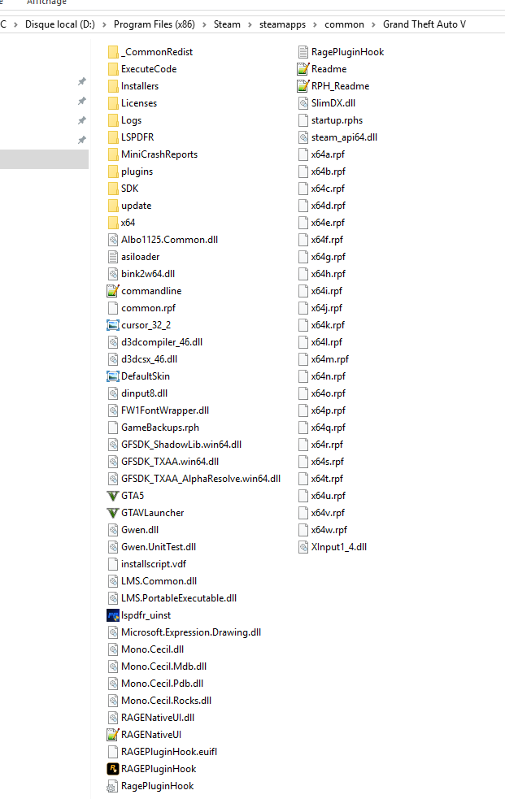The height and width of the screenshot is (812, 505).
Task: Select bink2w64.dll file name
Action: pos(148,274)
